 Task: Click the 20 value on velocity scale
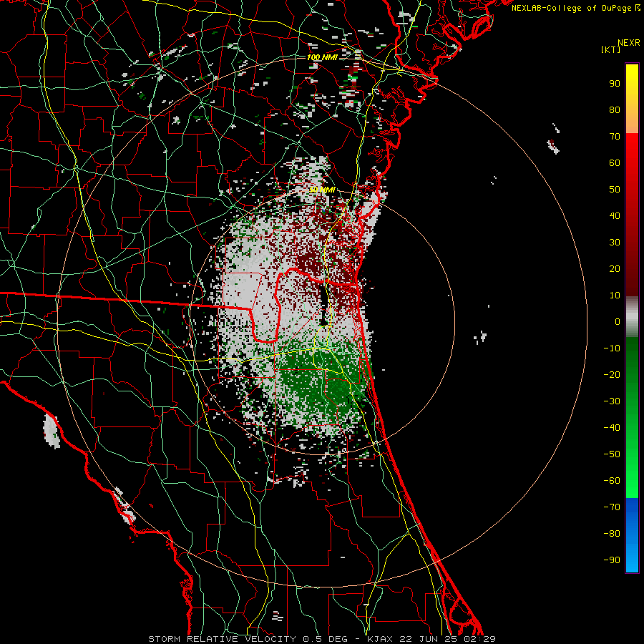click(x=615, y=269)
